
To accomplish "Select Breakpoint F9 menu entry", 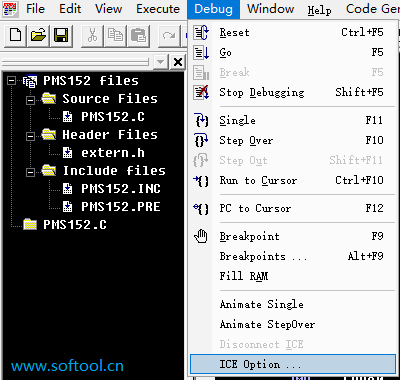I will tap(293, 236).
